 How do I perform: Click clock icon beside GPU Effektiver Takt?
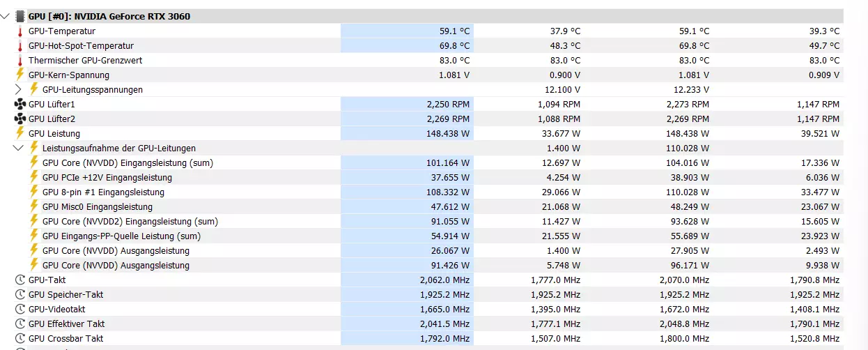20,324
